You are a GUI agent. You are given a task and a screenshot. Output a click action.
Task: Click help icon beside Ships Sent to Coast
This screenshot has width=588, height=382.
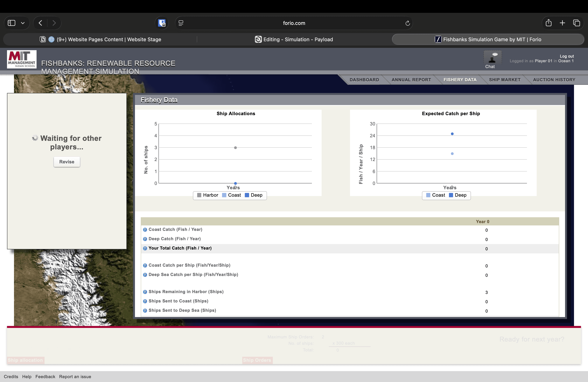[145, 301]
